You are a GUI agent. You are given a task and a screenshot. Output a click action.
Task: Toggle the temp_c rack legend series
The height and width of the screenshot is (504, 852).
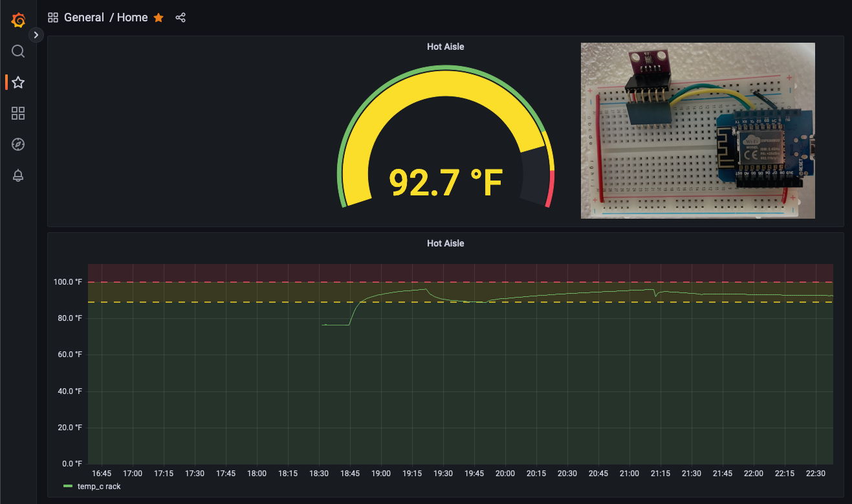tap(99, 487)
